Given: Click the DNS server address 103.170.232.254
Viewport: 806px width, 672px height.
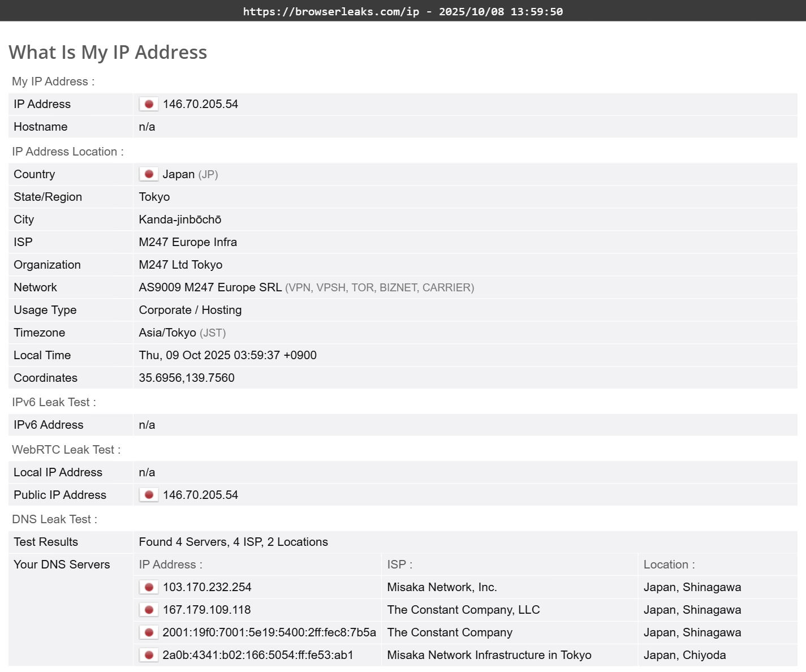Looking at the screenshot, I should [207, 587].
